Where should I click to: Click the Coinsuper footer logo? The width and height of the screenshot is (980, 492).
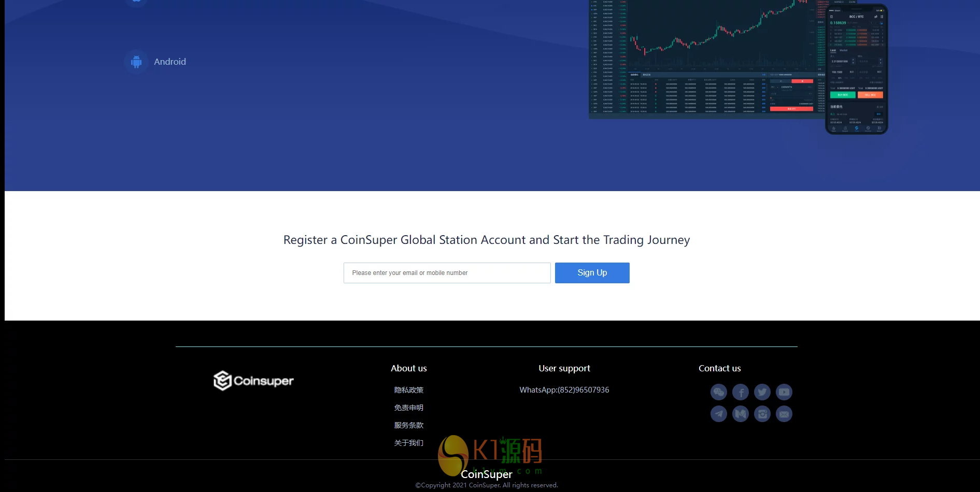click(x=253, y=381)
